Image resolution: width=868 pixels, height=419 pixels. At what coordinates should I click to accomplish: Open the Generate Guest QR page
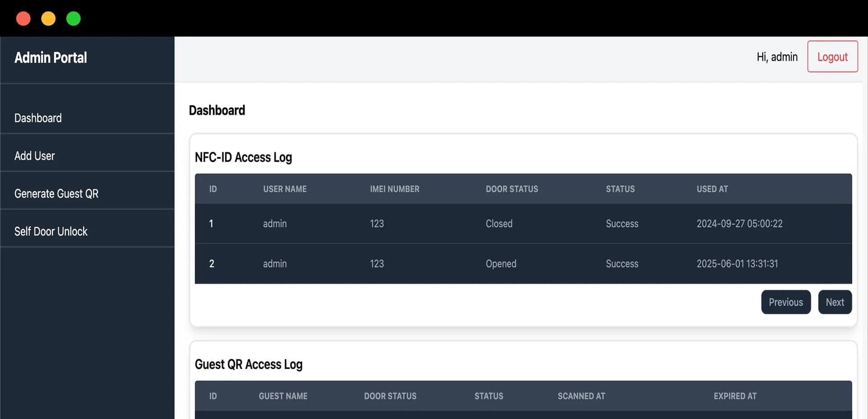click(56, 193)
